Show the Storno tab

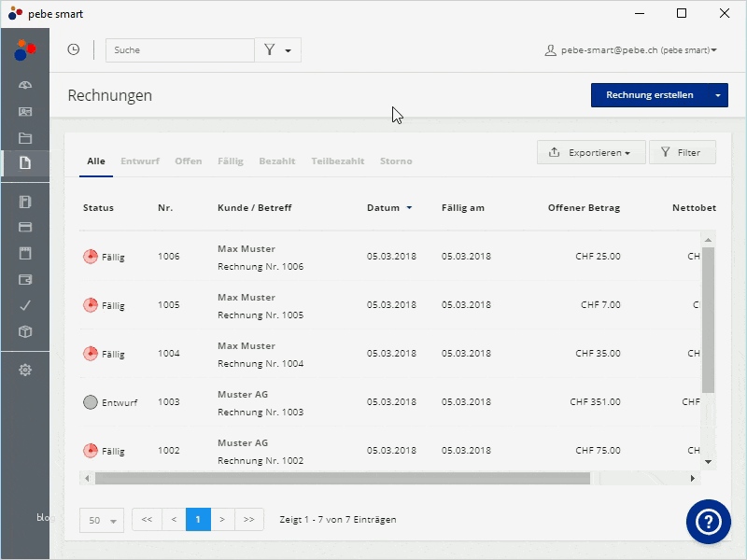click(396, 161)
